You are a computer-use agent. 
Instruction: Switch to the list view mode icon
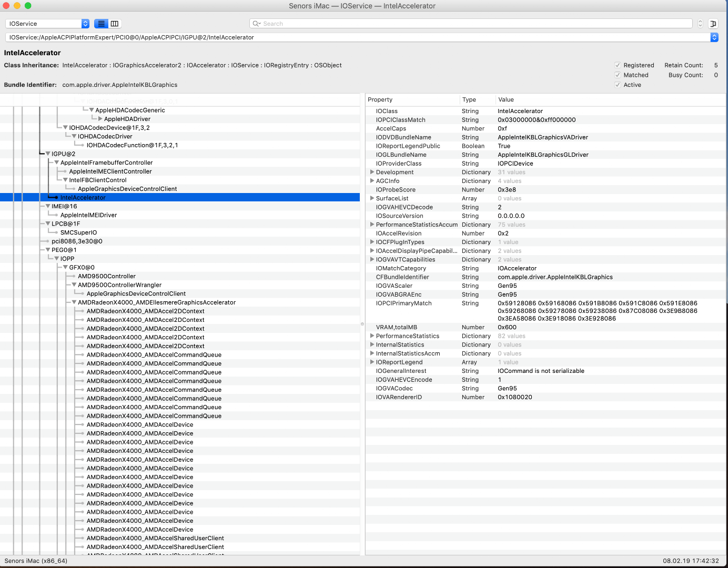coord(101,24)
